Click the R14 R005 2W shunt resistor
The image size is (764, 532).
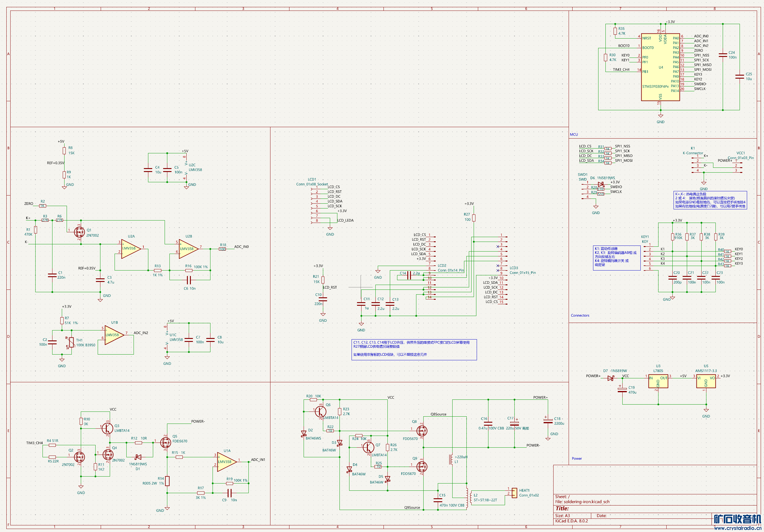click(167, 481)
